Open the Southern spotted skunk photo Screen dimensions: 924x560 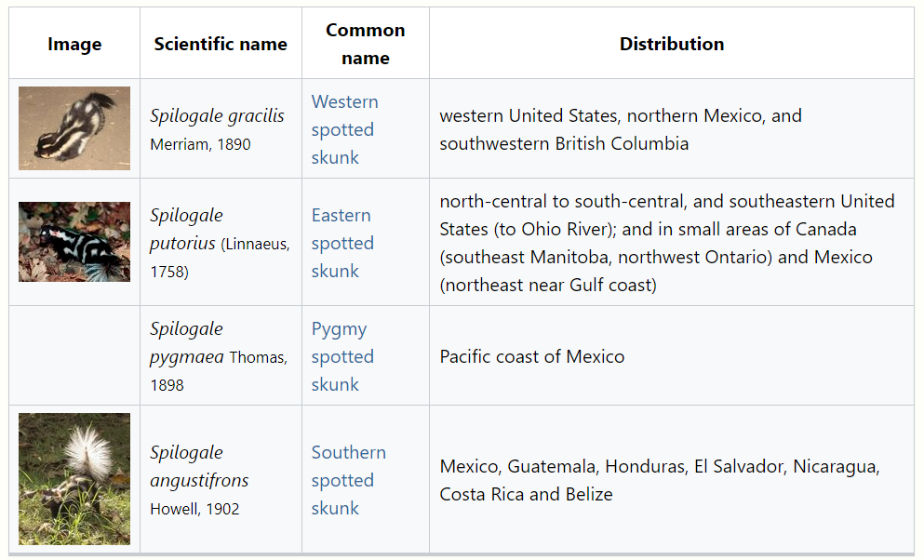[74, 479]
